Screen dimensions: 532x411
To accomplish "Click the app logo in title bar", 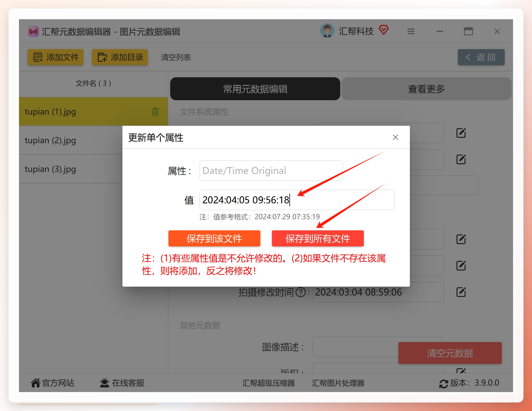I will click(33, 32).
